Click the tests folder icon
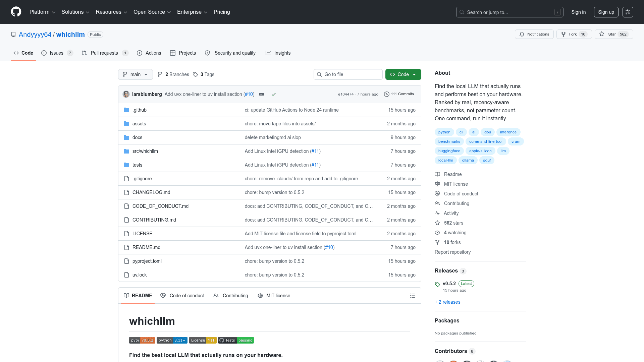 (x=126, y=165)
